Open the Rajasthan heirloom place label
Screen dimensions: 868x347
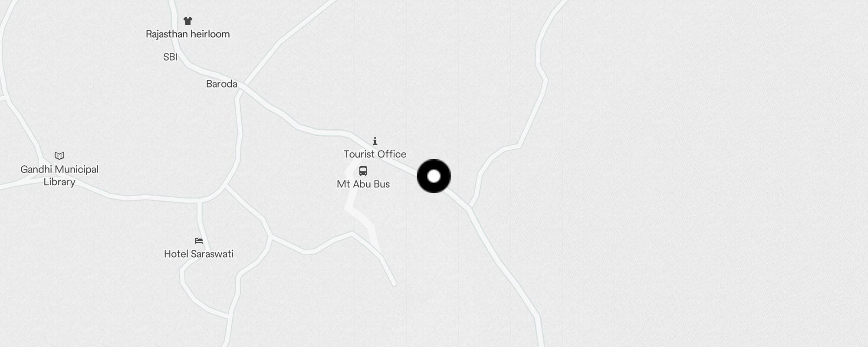pyautogui.click(x=187, y=34)
